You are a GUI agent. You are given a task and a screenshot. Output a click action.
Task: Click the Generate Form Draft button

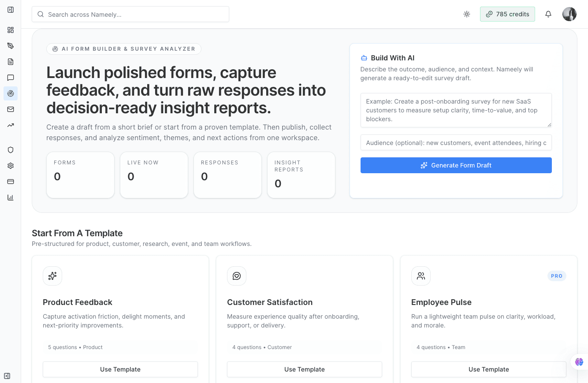[456, 165]
